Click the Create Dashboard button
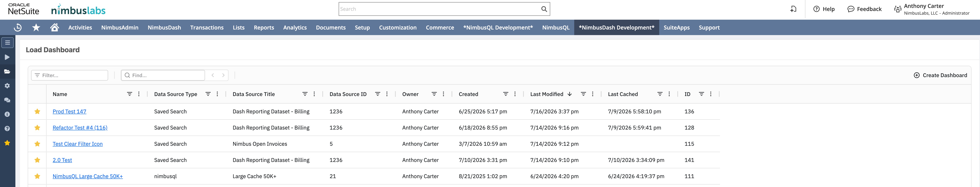 pyautogui.click(x=940, y=75)
